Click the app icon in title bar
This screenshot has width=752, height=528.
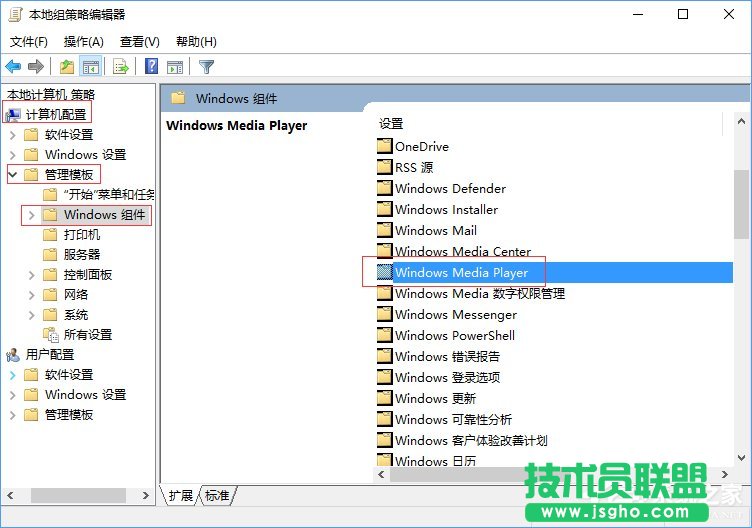15,14
